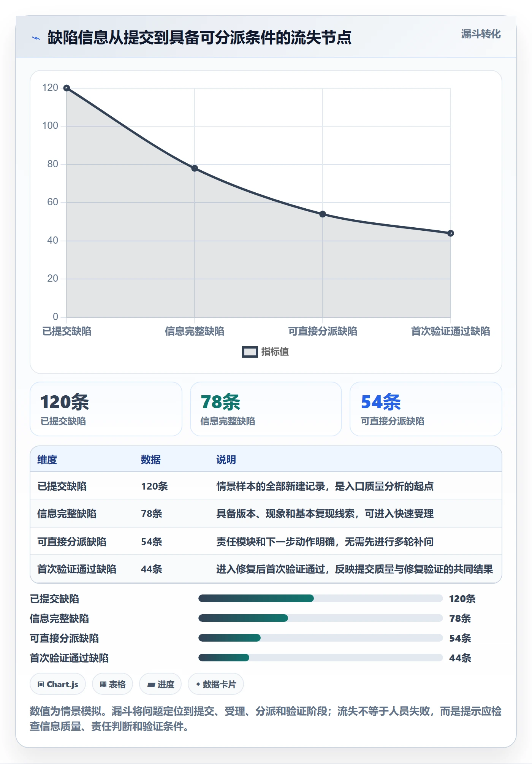Viewport: 532px width, 764px height.
Task: Click the 首次验证通过缺陷 progress bar
Action: (x=321, y=658)
